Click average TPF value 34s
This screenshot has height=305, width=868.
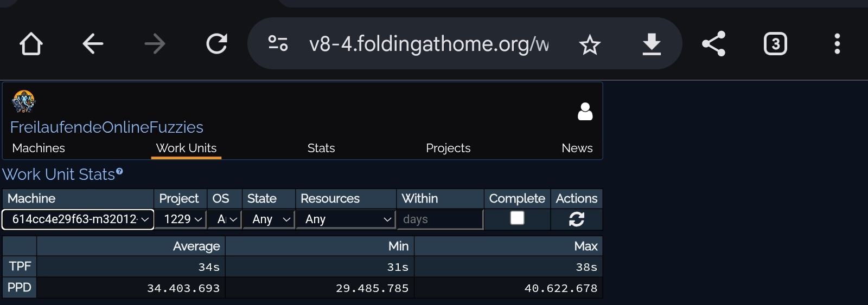tap(209, 267)
